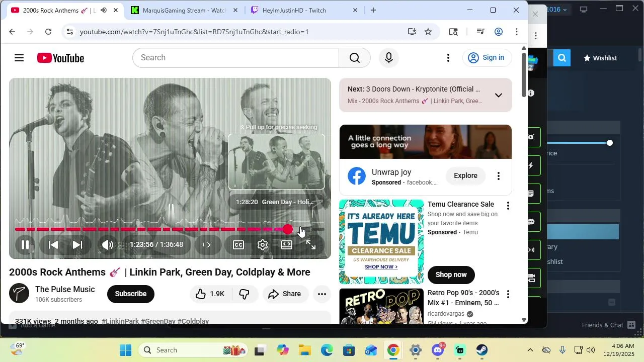
Task: View site information in address bar
Action: pos(70,32)
